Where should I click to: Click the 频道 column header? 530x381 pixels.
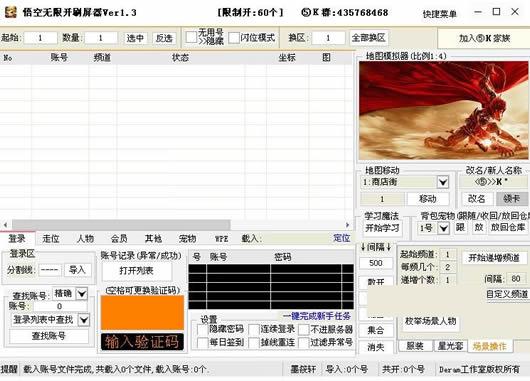pos(102,57)
